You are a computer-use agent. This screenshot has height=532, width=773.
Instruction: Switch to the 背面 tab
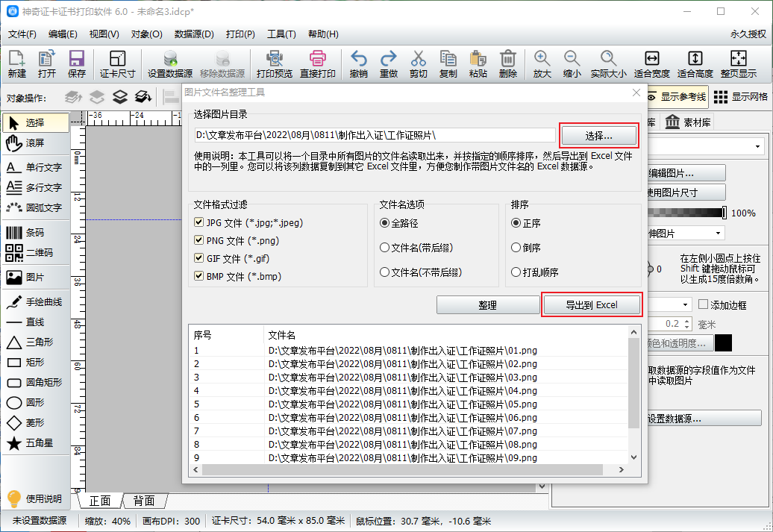(144, 501)
